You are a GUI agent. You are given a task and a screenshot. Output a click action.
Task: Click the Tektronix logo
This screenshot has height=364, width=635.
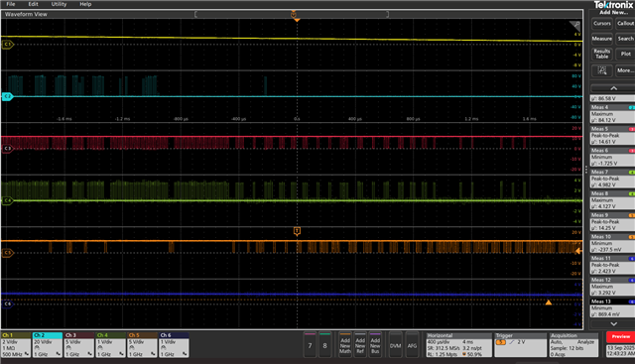coord(614,5)
